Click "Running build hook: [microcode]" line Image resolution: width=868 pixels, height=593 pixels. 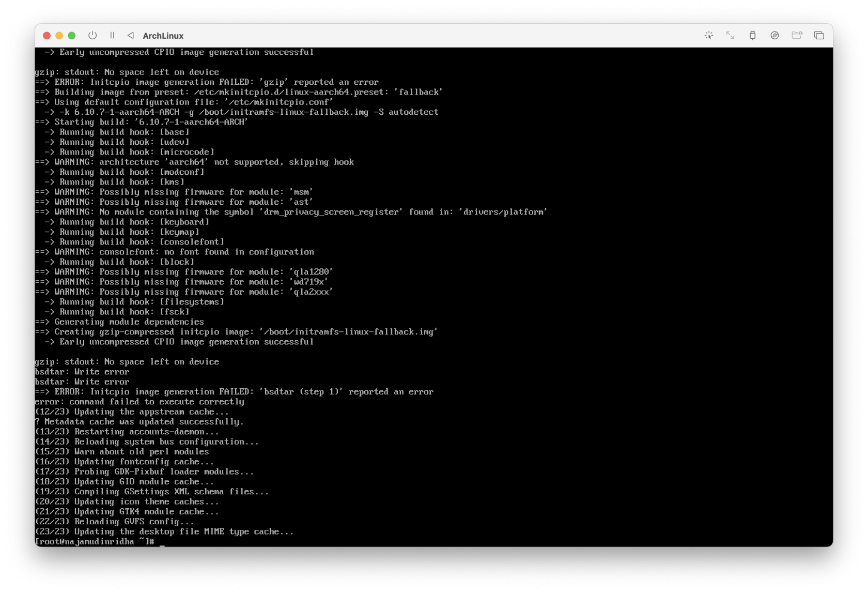click(x=129, y=152)
